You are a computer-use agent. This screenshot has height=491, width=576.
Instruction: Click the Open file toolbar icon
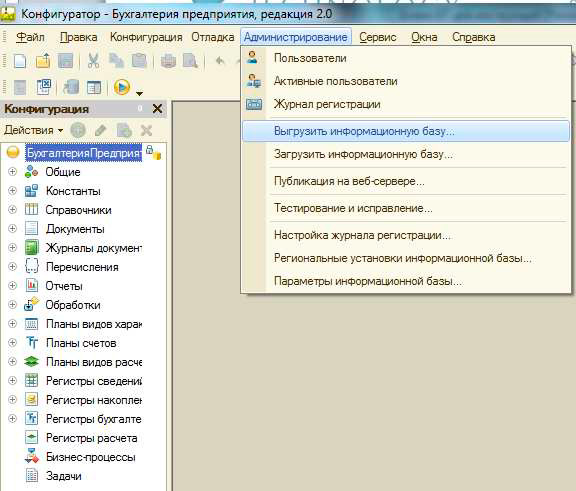pos(43,61)
